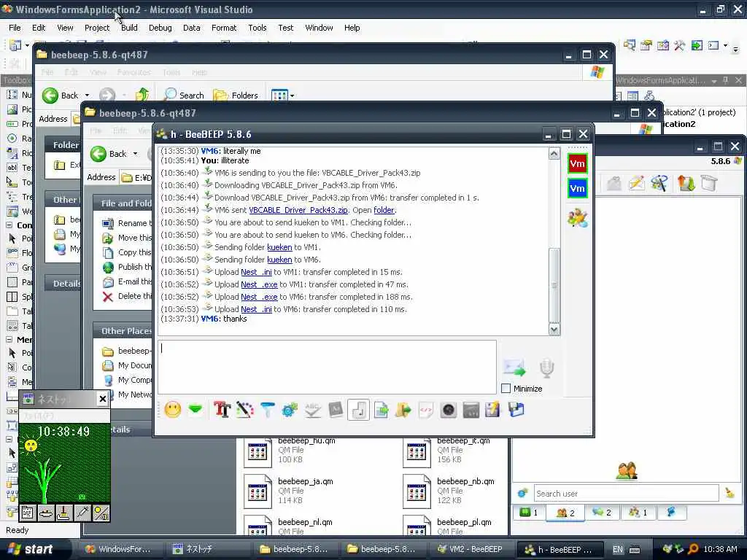Click the code snippet </> icon
Viewport: 747px width, 560px height.
[425, 410]
